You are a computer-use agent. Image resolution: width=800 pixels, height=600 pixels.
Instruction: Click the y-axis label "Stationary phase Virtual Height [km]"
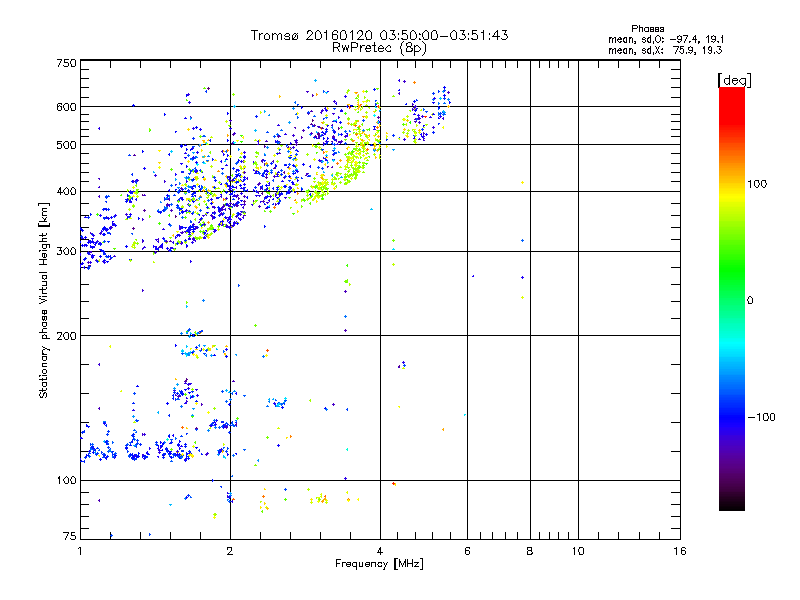pos(43,301)
